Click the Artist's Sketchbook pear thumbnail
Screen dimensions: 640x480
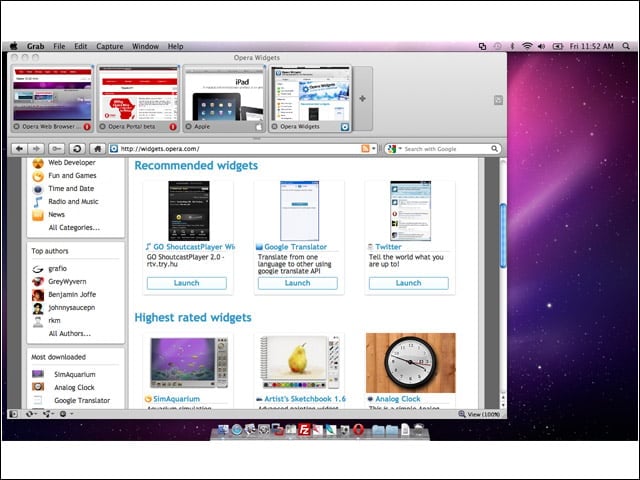[x=300, y=363]
